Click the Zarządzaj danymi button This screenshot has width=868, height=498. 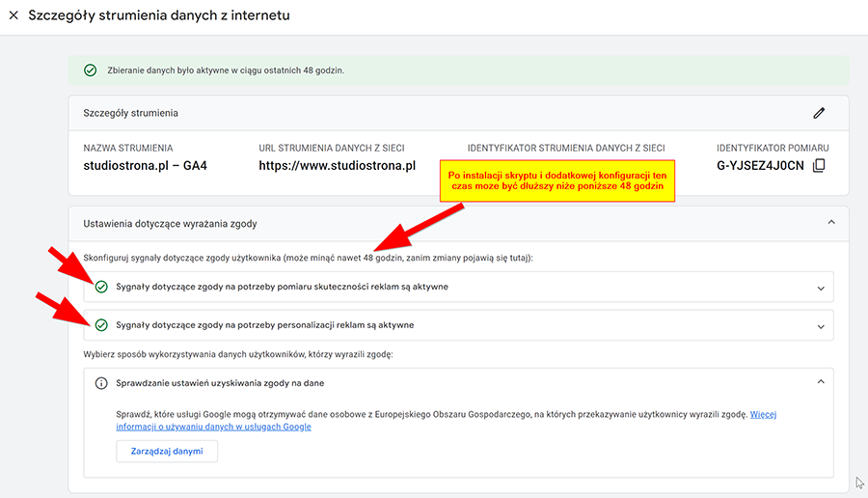tap(167, 451)
